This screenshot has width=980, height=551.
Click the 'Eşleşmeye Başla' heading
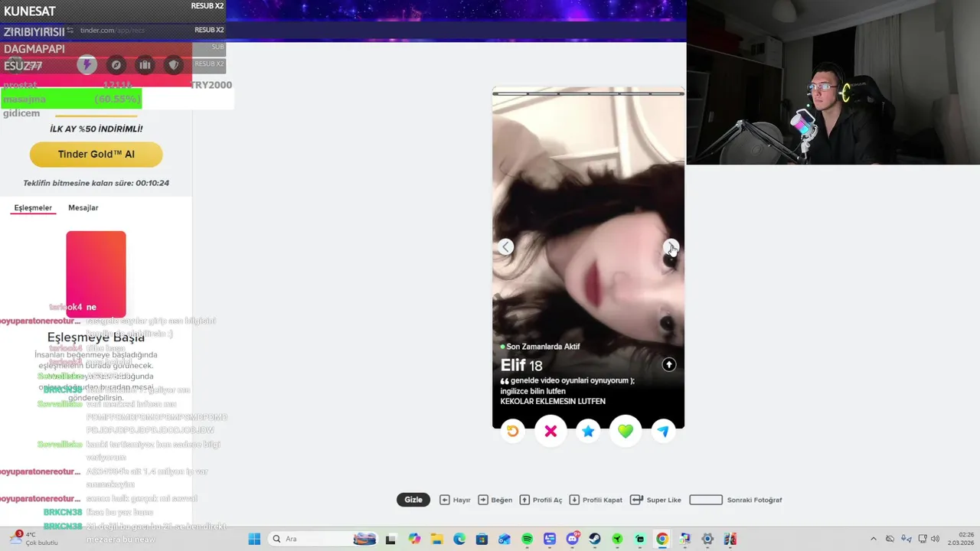point(96,337)
